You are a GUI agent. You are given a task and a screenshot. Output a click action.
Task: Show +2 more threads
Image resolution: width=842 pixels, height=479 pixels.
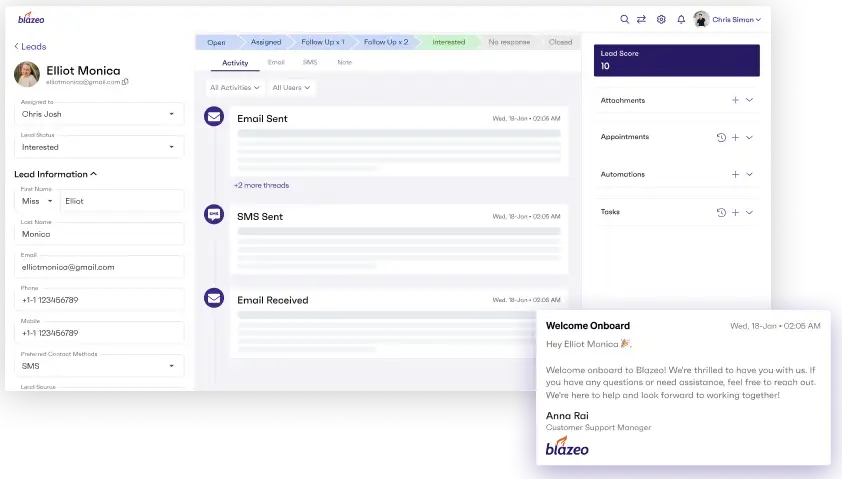click(261, 185)
